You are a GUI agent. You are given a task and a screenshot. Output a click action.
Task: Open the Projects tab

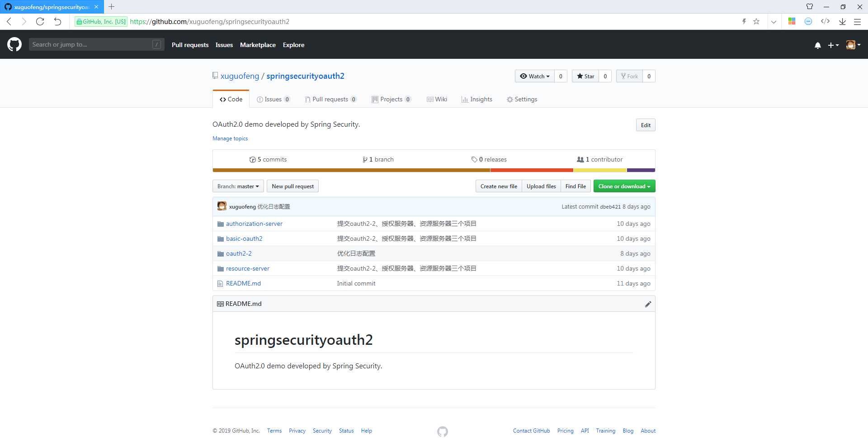391,99
